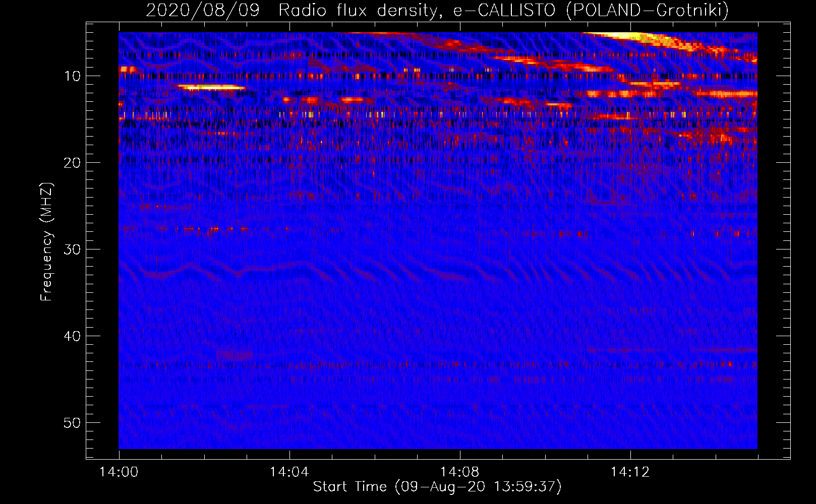Image resolution: width=816 pixels, height=504 pixels.
Task: Click the bright yellow burst near 14:02
Action: [x=212, y=87]
